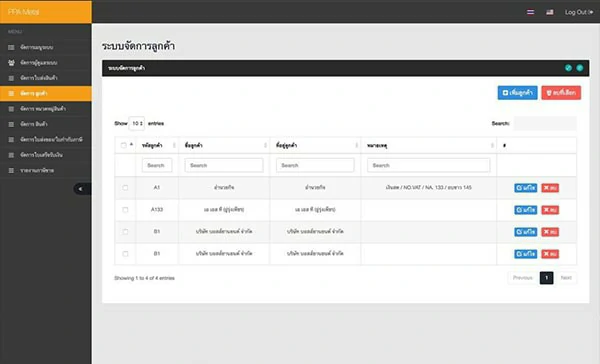Select the highlighted จัดการ ลูกค้า menu item
Viewport: 600px width, 364px height.
[x=46, y=93]
